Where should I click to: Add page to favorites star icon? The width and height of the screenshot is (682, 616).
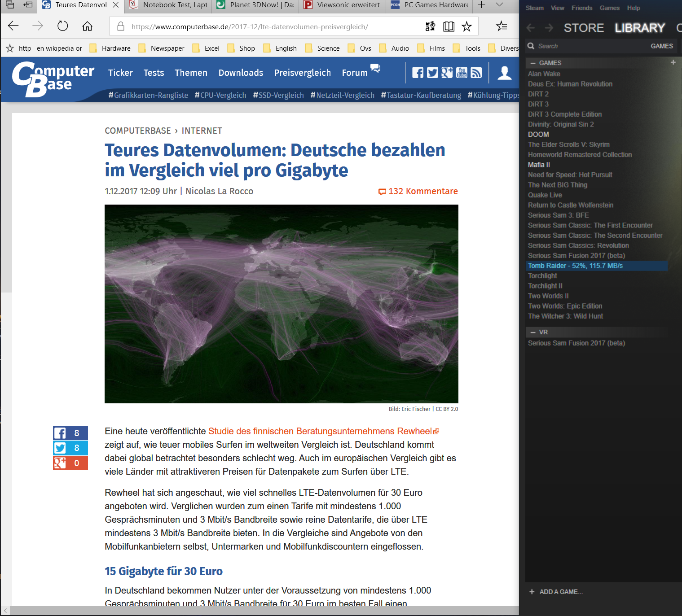(467, 26)
